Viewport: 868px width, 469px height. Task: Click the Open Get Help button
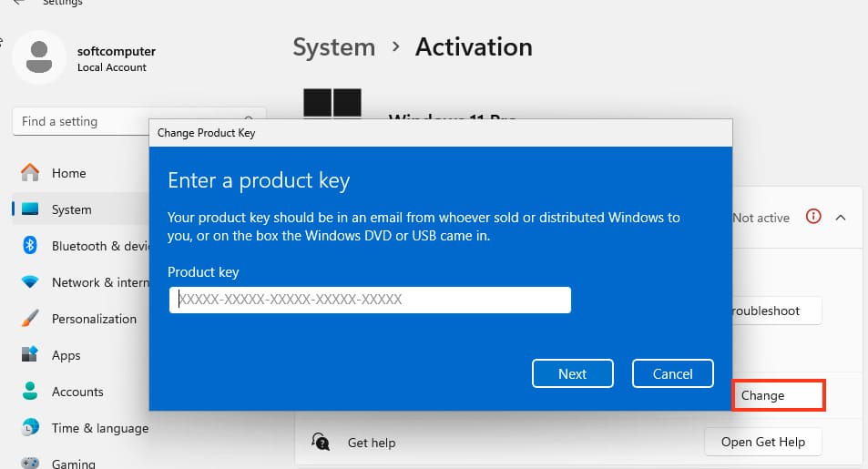pos(762,442)
